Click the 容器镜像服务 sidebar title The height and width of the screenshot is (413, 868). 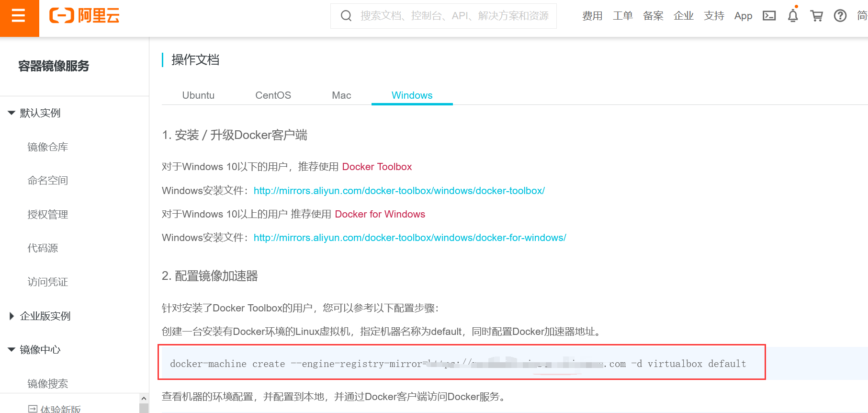[54, 66]
